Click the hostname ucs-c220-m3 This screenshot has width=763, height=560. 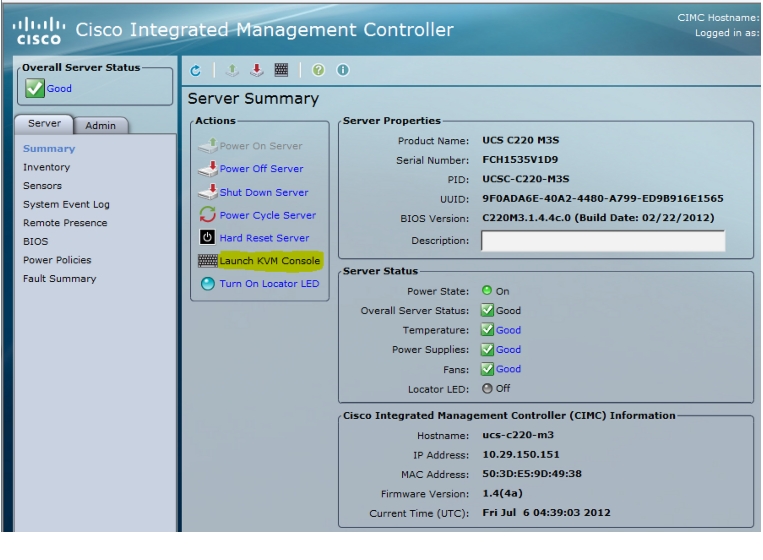click(518, 435)
